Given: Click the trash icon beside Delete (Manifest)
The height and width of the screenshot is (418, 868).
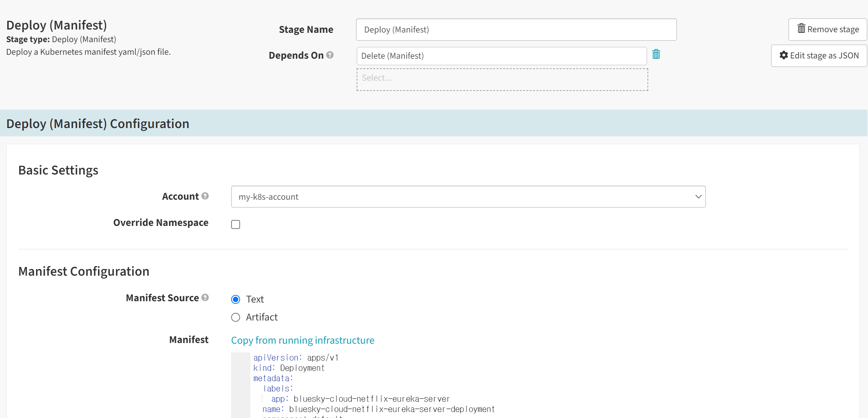Looking at the screenshot, I should (656, 54).
